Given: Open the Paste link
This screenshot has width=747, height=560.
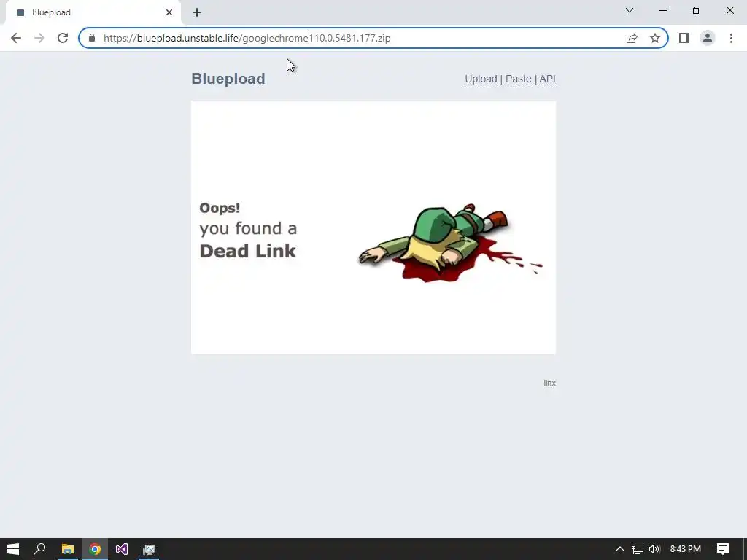Looking at the screenshot, I should point(519,79).
